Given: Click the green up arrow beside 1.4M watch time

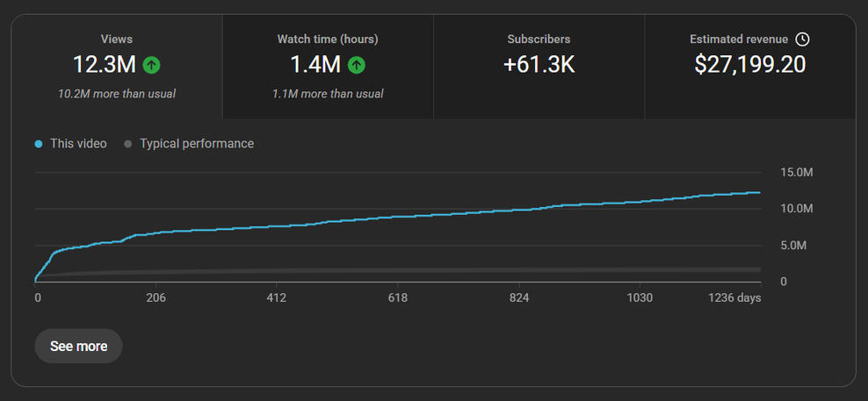Looking at the screenshot, I should (356, 64).
